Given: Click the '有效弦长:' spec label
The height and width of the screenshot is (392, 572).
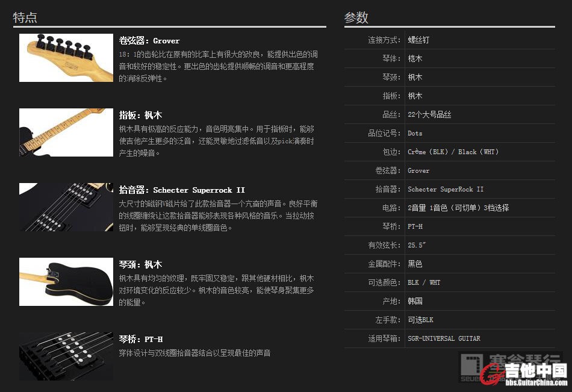Looking at the screenshot, I should [x=384, y=245].
